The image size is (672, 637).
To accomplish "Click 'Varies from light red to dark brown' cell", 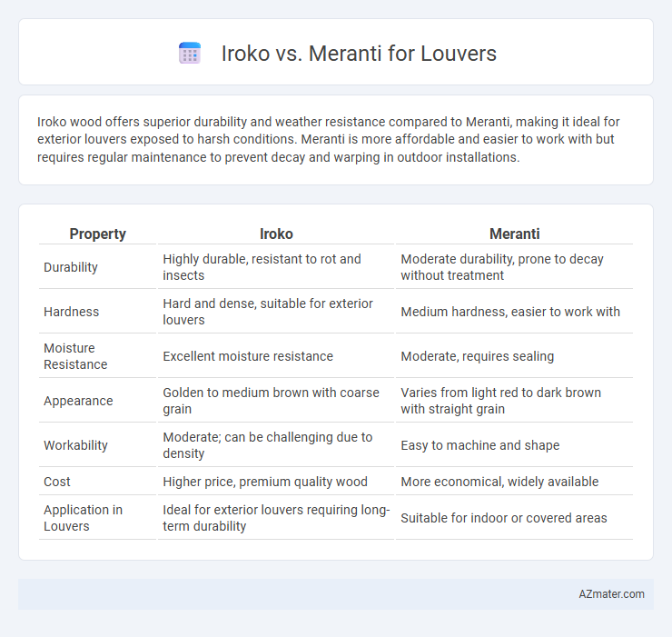I will coord(500,401).
